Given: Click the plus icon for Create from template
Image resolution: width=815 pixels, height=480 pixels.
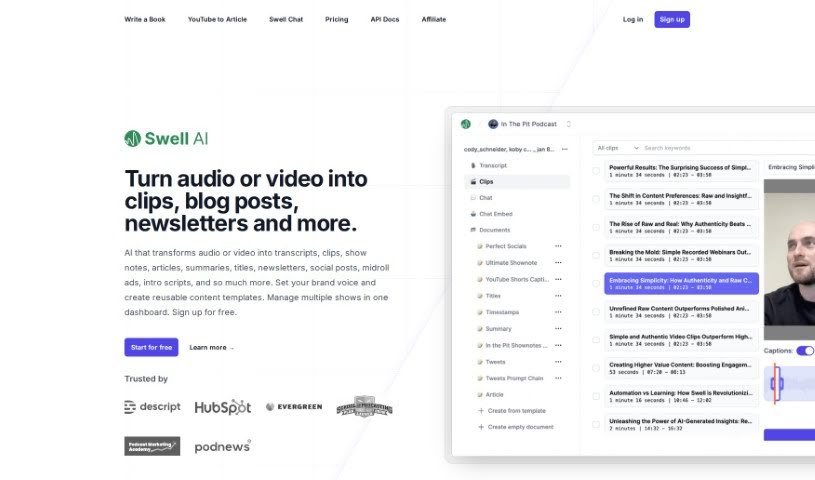Looking at the screenshot, I should pyautogui.click(x=481, y=411).
